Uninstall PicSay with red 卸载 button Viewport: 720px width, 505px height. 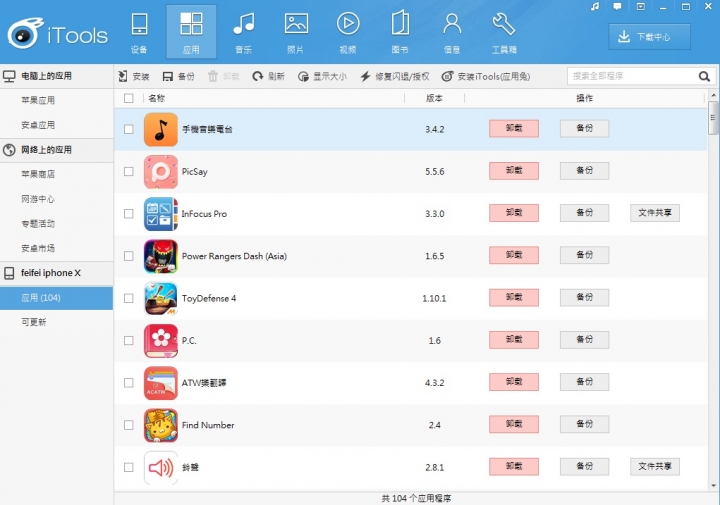[514, 171]
